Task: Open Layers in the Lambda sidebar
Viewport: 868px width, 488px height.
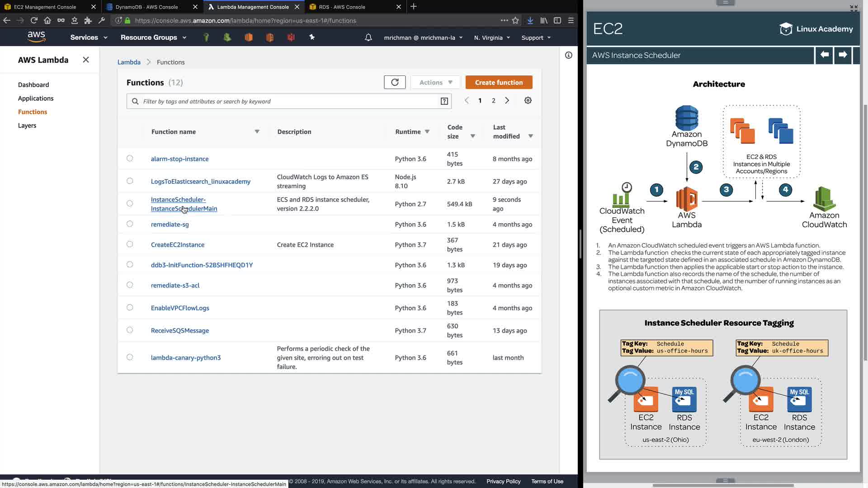Action: click(x=27, y=125)
